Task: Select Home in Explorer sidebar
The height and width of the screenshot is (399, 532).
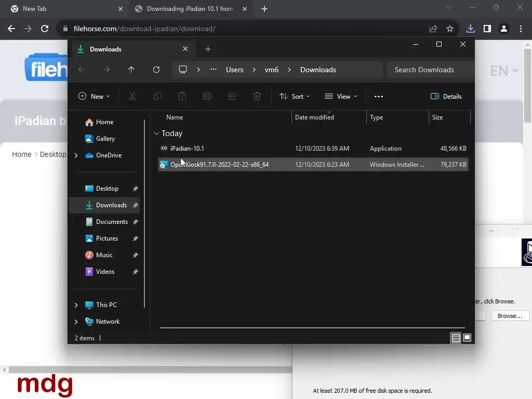Action: [104, 122]
